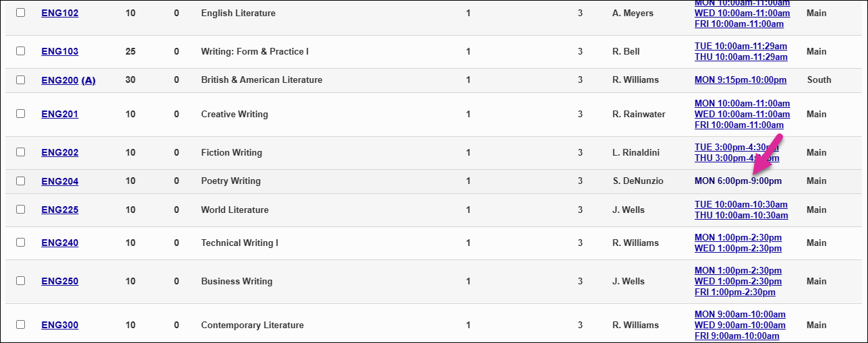Check the ENG102 row checkbox
Screen dimensions: 868x343
click(20, 13)
